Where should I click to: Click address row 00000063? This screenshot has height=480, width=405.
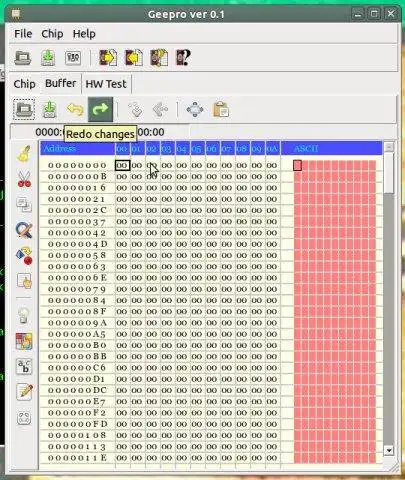tap(77, 267)
